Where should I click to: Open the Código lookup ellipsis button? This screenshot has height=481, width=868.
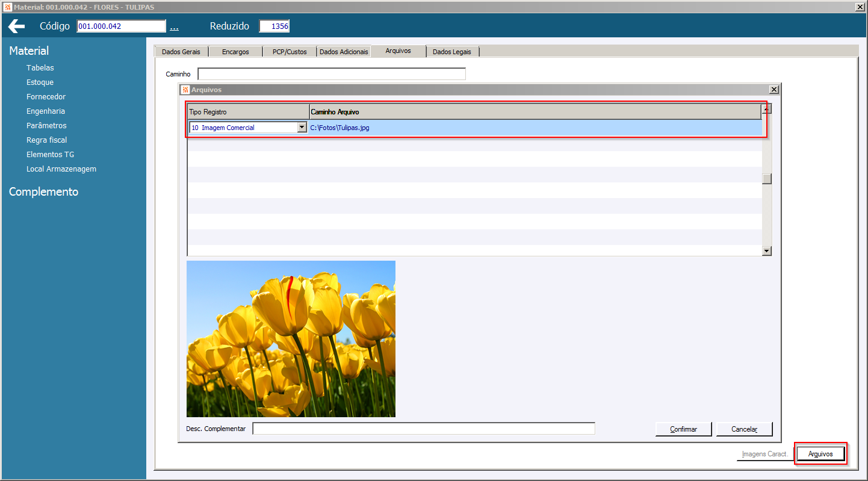(x=175, y=27)
